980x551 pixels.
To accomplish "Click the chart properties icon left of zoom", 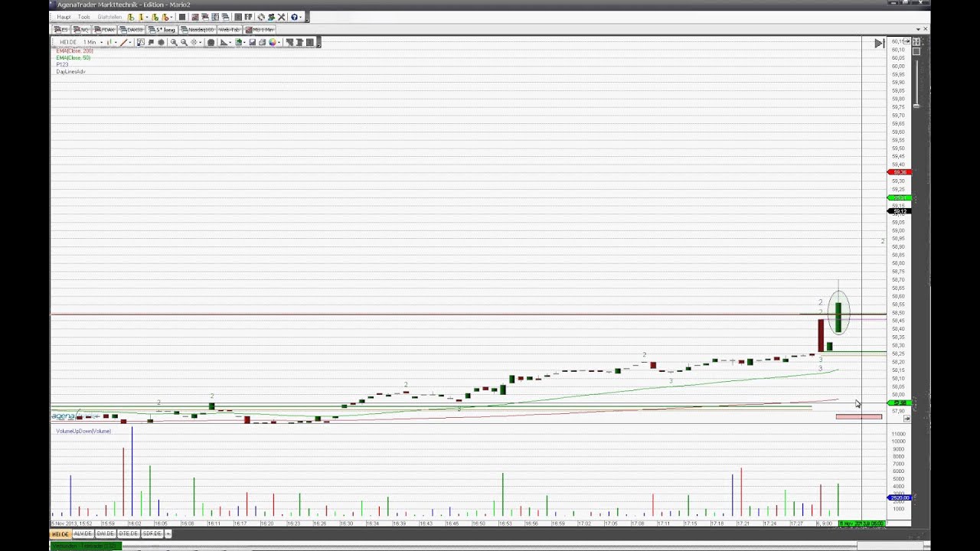I will coord(141,42).
